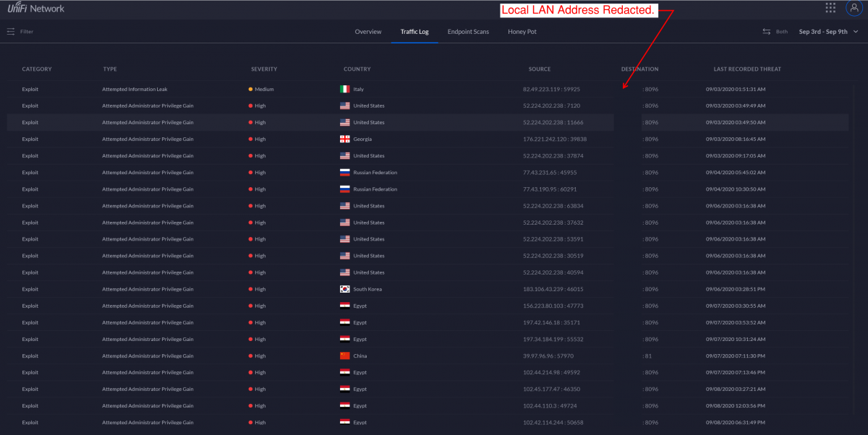Click the Russian flag in the 77.43.231.65 row
Viewport: 868px width, 435px height.
pos(345,173)
